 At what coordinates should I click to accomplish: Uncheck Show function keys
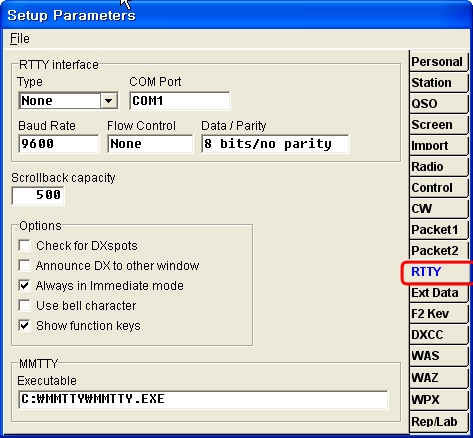(25, 326)
